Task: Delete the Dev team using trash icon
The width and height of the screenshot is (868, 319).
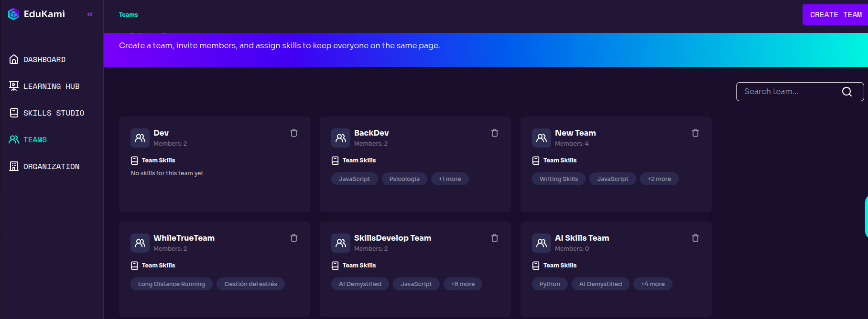Action: (x=294, y=133)
